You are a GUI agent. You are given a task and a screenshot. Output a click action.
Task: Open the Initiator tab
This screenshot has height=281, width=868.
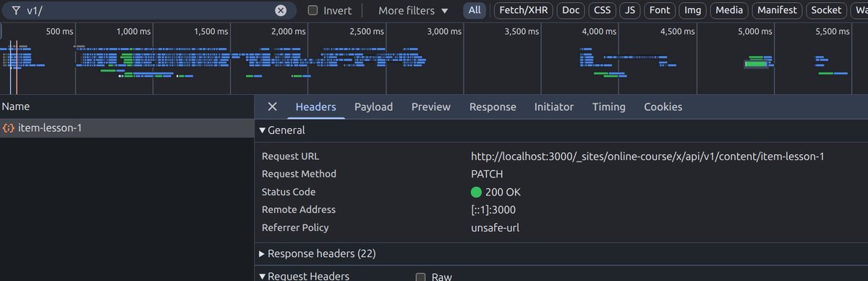[x=554, y=106]
